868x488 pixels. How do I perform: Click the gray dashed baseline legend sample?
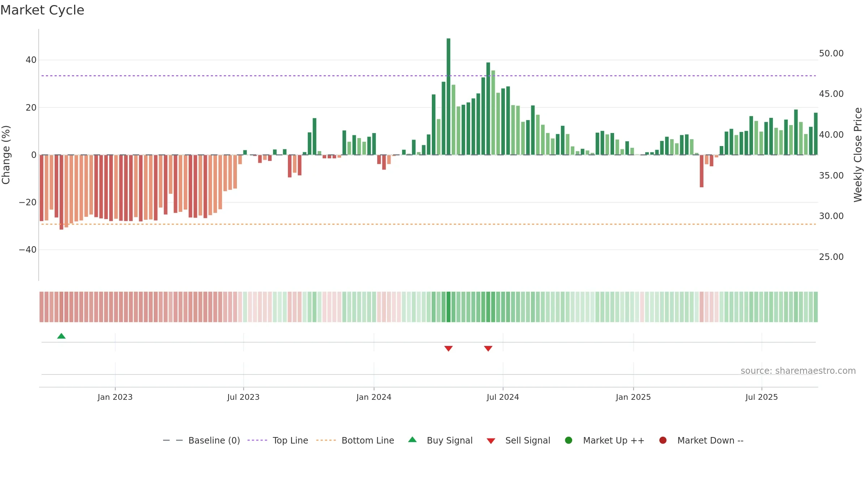(173, 440)
